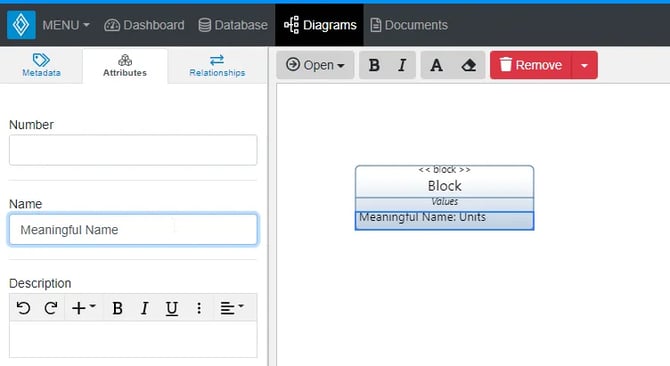The image size is (670, 366).
Task: Switch to the Relationships tab
Action: point(217,65)
